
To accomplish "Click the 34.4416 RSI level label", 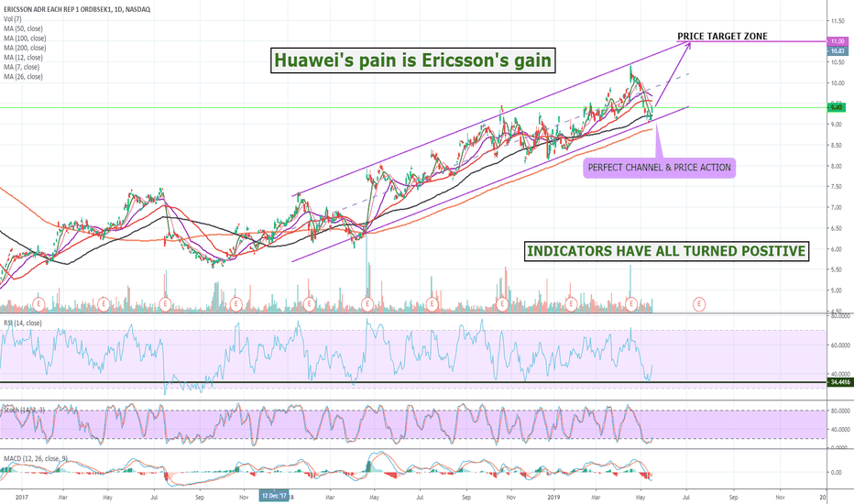I will 840,382.
